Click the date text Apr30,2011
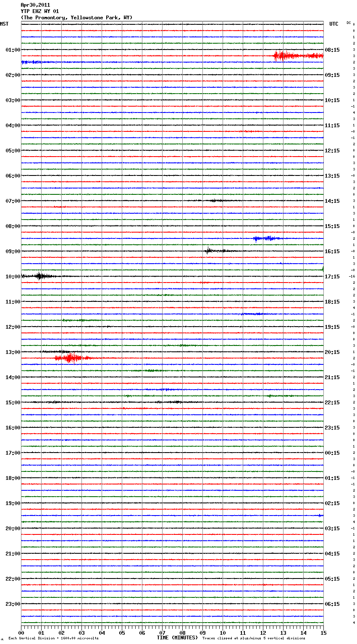This screenshot has width=357, height=644. click(35, 5)
